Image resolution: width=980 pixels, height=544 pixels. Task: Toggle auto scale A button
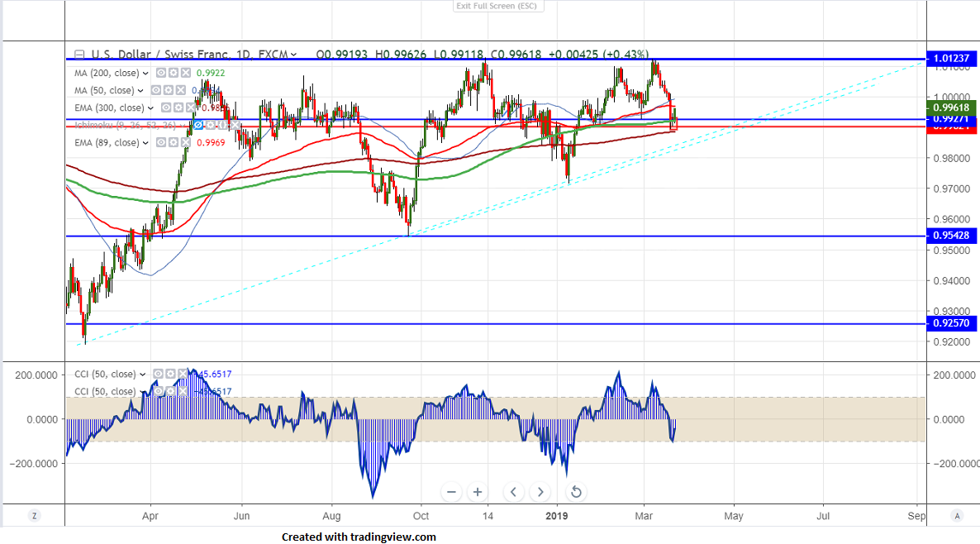pos(957,516)
